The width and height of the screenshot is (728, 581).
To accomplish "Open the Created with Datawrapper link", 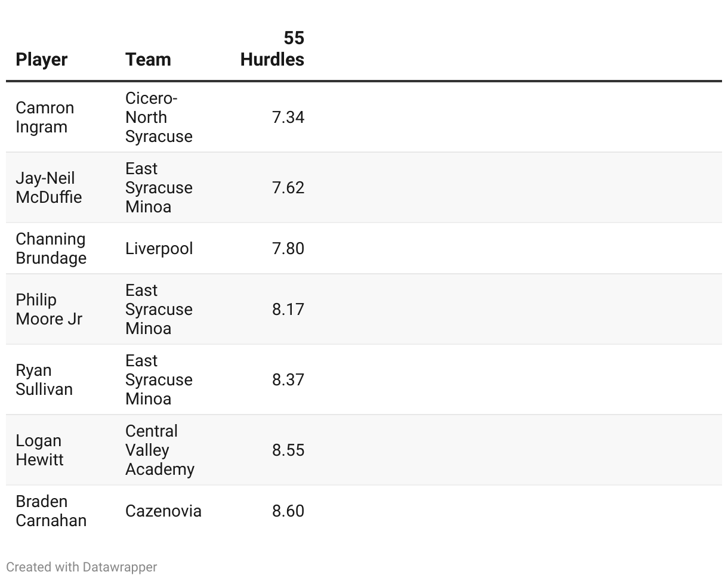I will [82, 567].
